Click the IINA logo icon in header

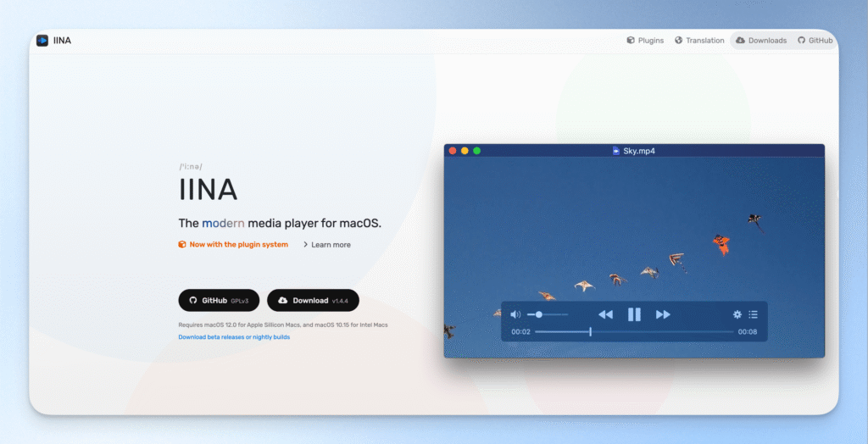pos(42,41)
